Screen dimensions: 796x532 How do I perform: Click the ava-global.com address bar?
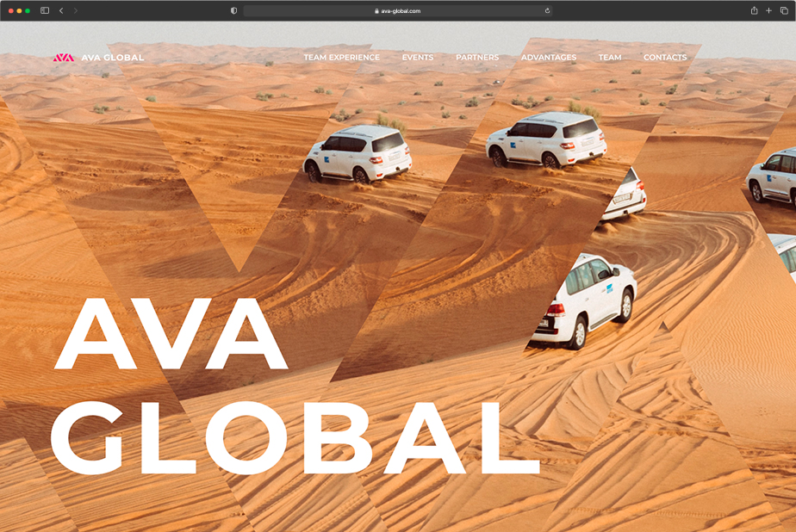click(x=397, y=10)
